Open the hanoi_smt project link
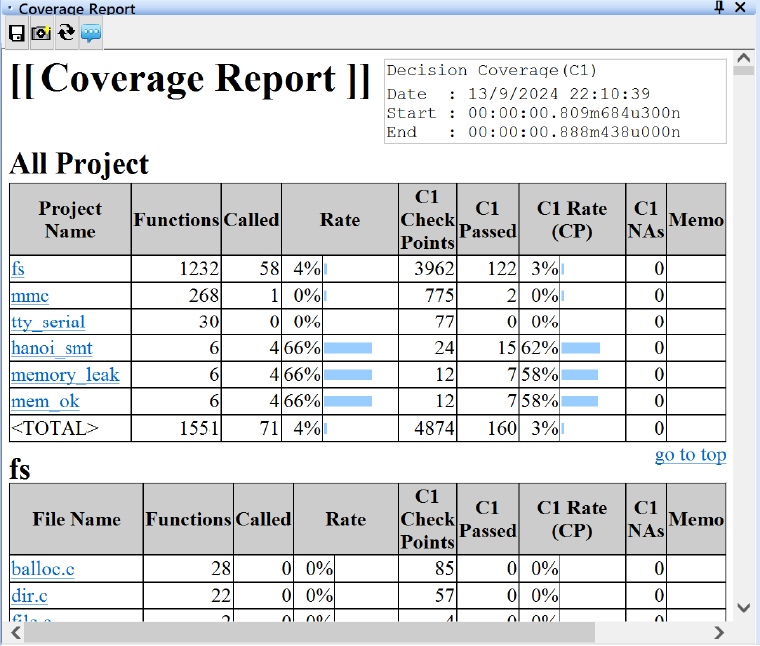This screenshot has height=646, width=760. coord(52,348)
